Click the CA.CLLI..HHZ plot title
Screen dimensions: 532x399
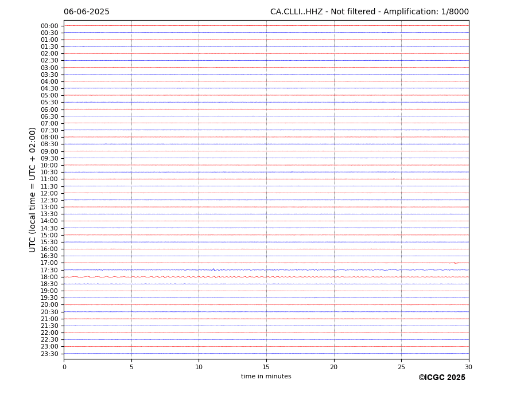[370, 12]
